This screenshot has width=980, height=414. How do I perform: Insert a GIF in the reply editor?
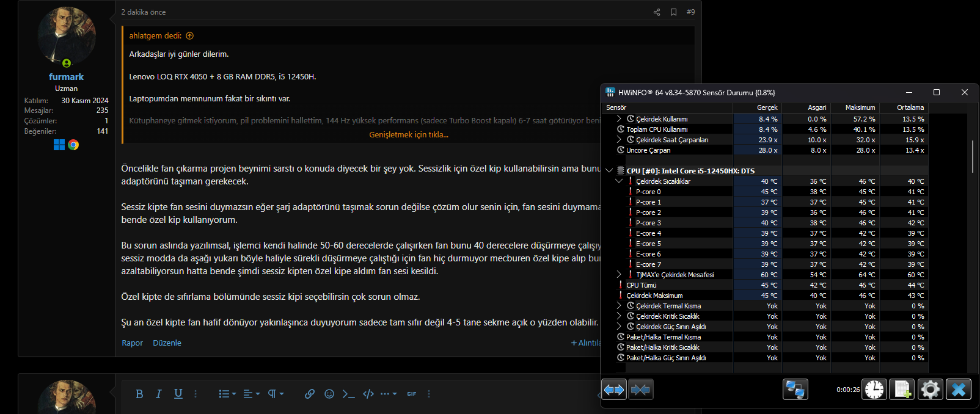click(x=412, y=394)
